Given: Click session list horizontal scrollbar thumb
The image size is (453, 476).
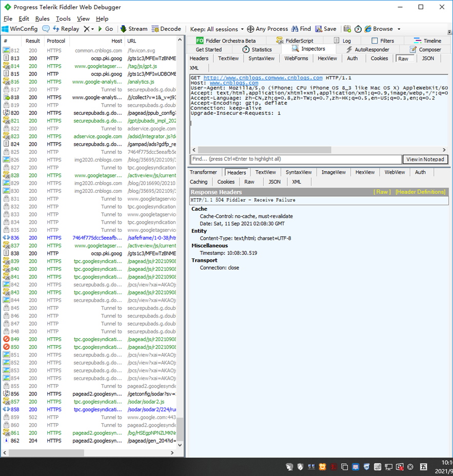Looking at the screenshot, I should click(46, 452).
